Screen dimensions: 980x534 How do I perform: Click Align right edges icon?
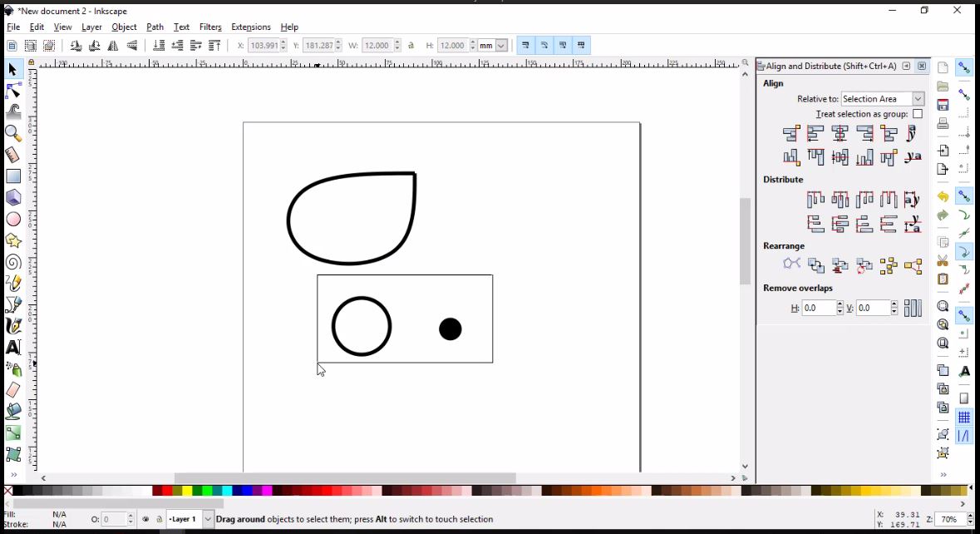[x=864, y=133]
